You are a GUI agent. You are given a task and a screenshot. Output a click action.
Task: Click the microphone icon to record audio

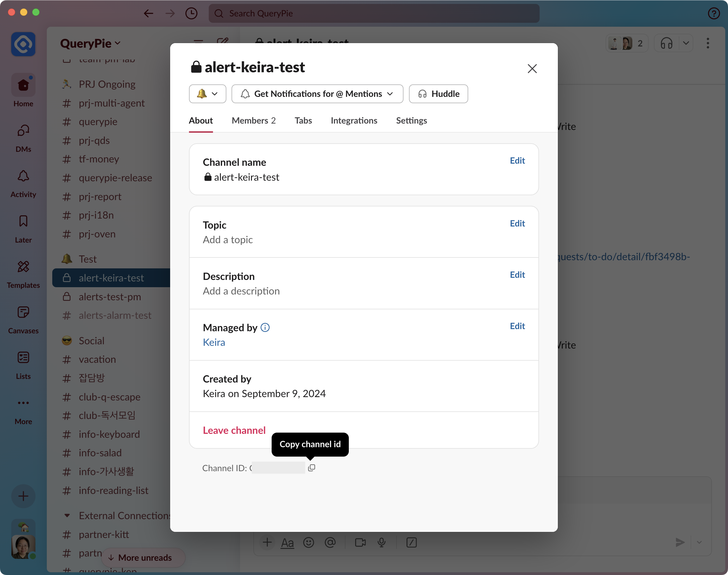pos(382,542)
